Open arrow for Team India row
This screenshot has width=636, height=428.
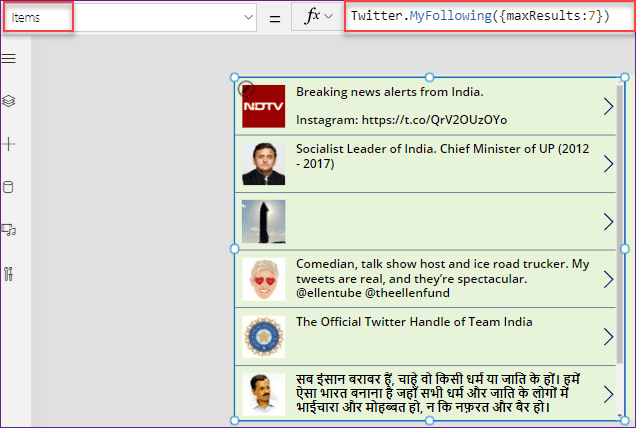click(x=608, y=337)
